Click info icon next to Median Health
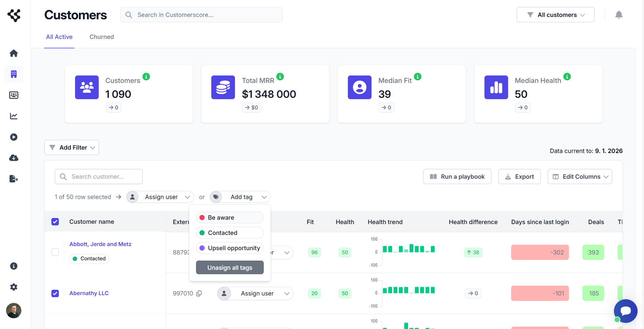 (567, 77)
